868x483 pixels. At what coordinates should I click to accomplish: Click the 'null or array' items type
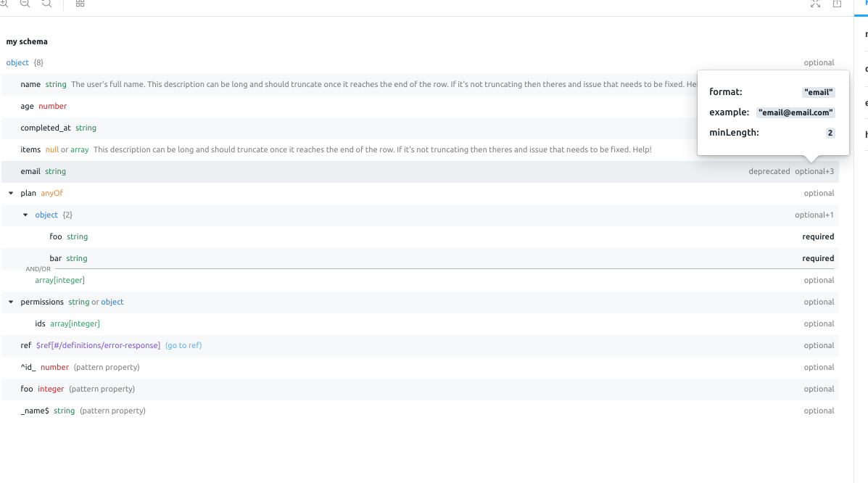(67, 149)
